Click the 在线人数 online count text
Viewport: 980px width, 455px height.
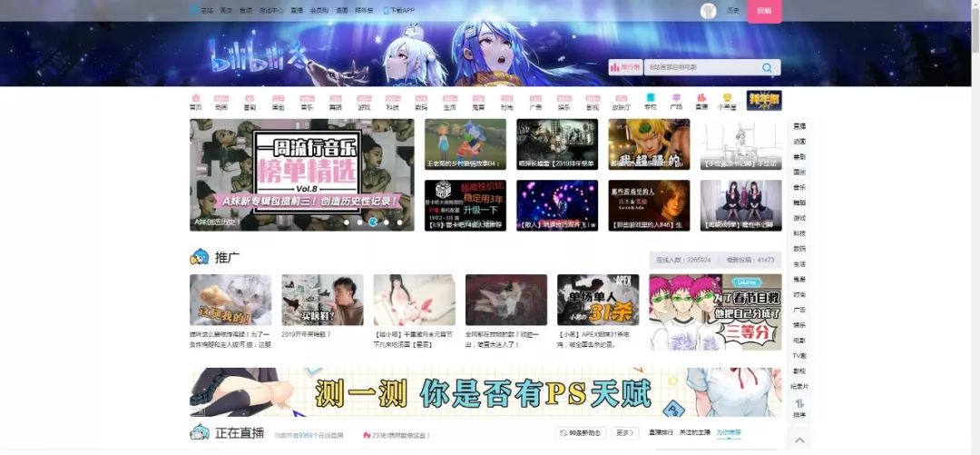pos(683,260)
